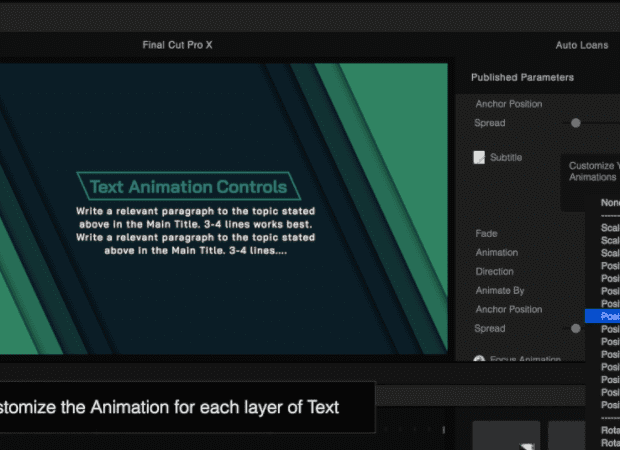Click the Subtitle section label

[506, 157]
